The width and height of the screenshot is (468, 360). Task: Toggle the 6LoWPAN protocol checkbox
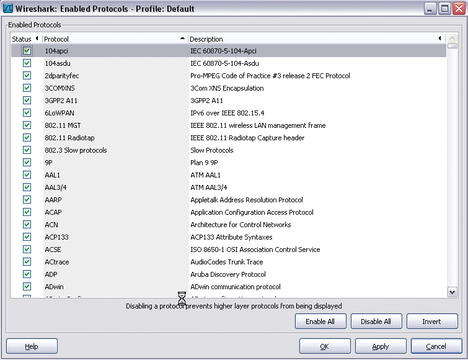pyautogui.click(x=27, y=113)
